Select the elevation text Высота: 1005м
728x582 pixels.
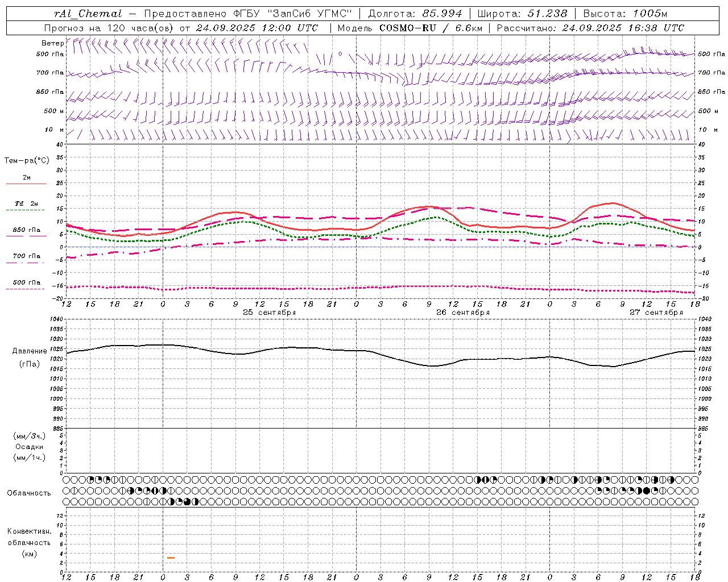tap(625, 14)
